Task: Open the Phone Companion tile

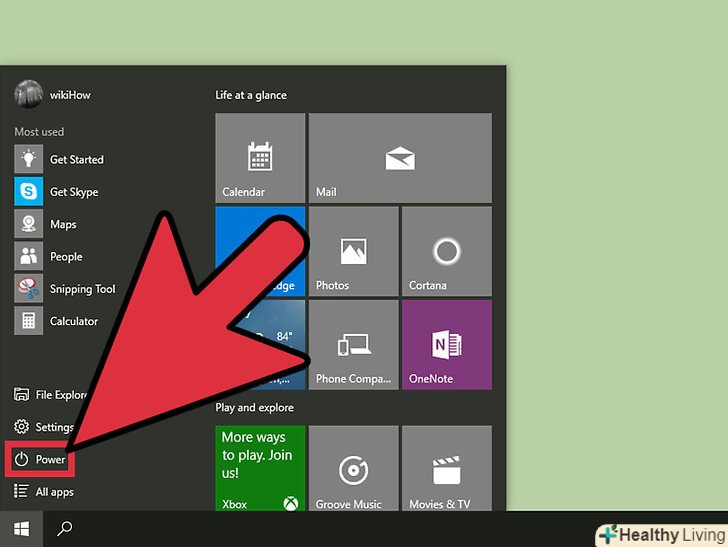Action: pos(353,345)
